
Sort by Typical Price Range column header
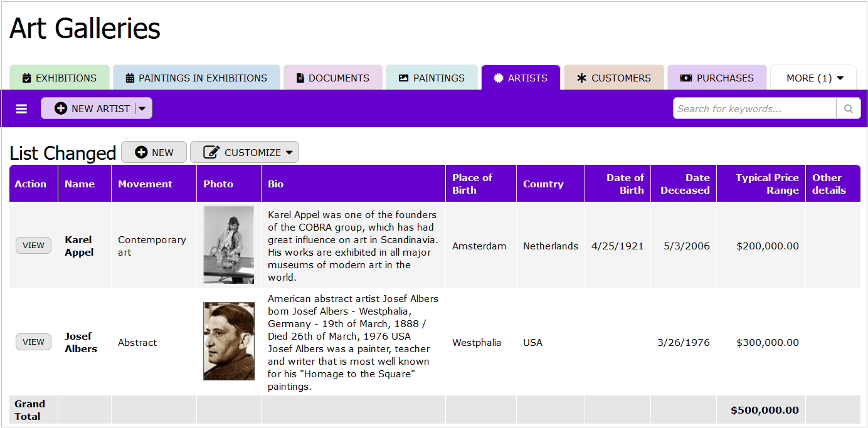tap(766, 184)
